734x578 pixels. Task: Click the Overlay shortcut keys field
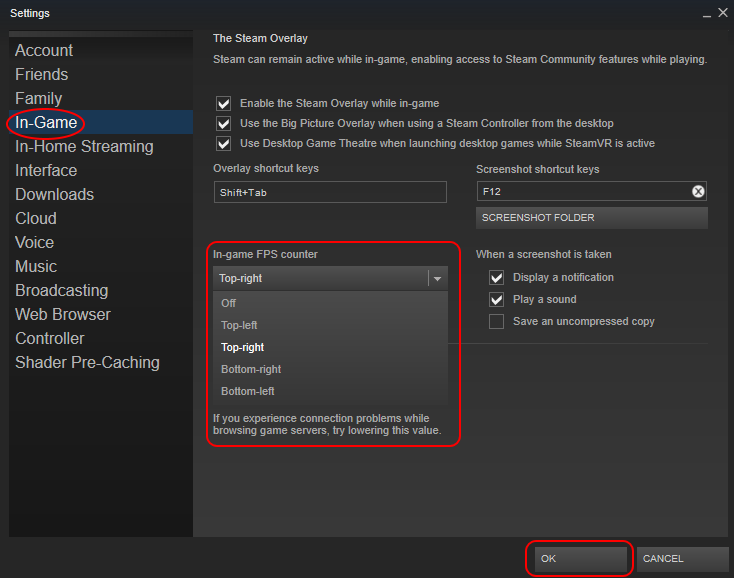click(330, 192)
